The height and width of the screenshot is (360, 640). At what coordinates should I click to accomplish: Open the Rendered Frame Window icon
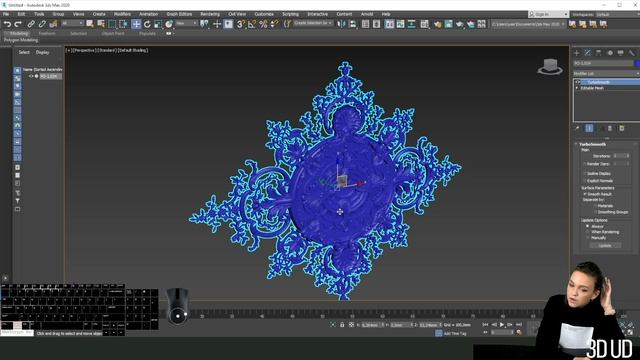pos(449,24)
